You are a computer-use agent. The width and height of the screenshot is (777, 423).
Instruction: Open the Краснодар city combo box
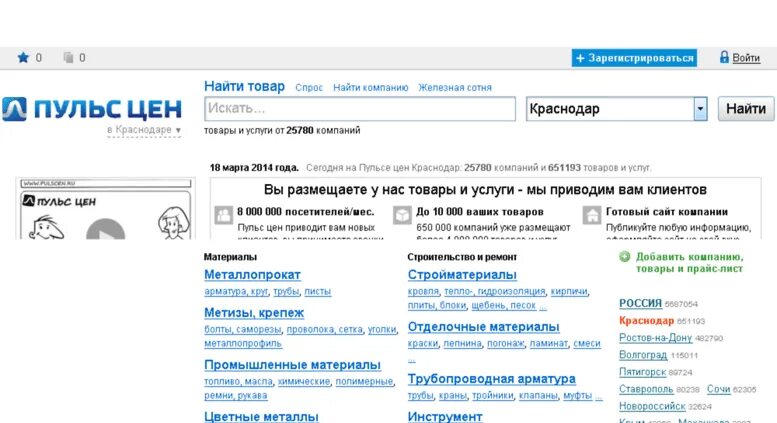[616, 108]
